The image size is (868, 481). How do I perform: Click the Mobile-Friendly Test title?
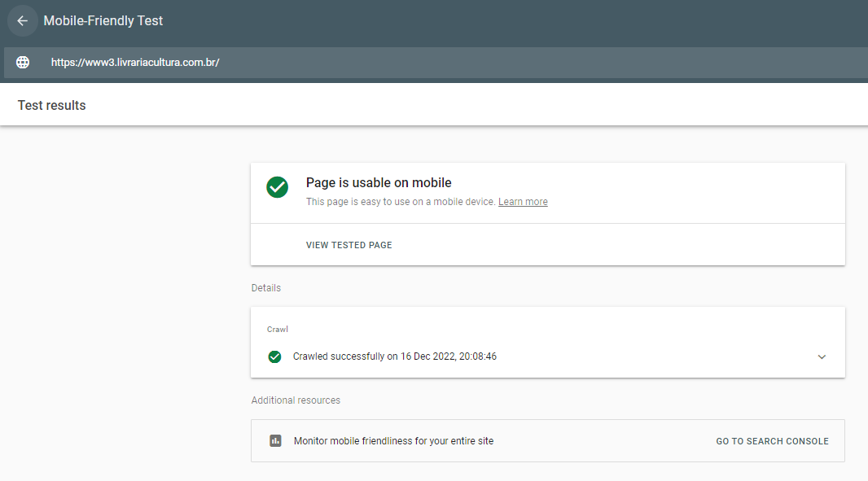pyautogui.click(x=103, y=20)
